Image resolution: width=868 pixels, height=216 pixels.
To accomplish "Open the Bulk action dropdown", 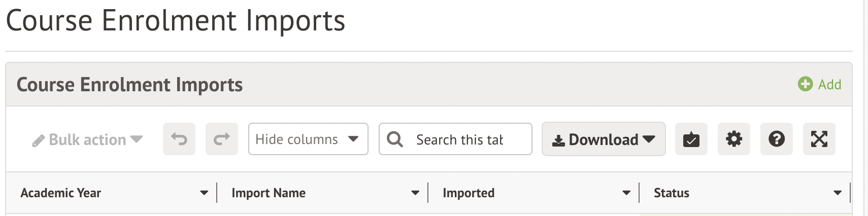I will pos(87,139).
